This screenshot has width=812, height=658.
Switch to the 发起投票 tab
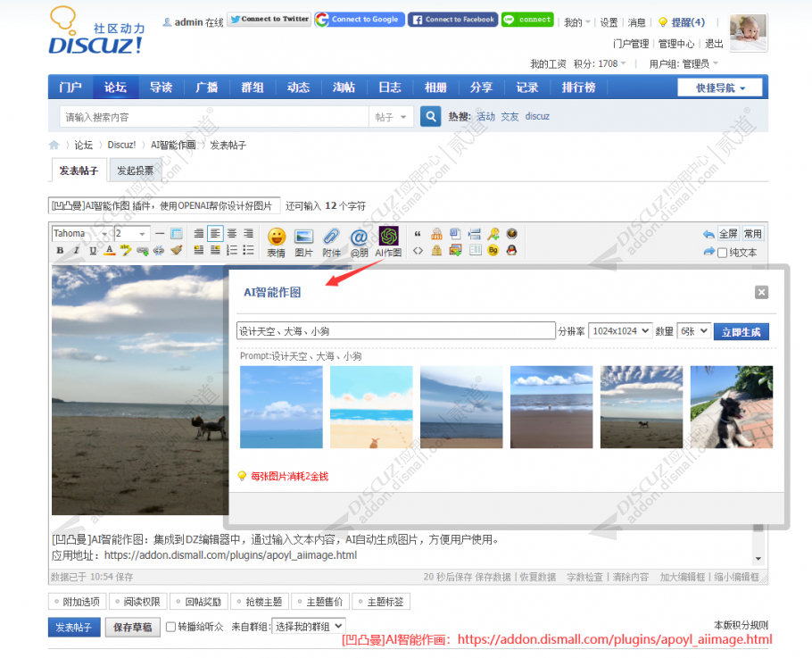[137, 169]
